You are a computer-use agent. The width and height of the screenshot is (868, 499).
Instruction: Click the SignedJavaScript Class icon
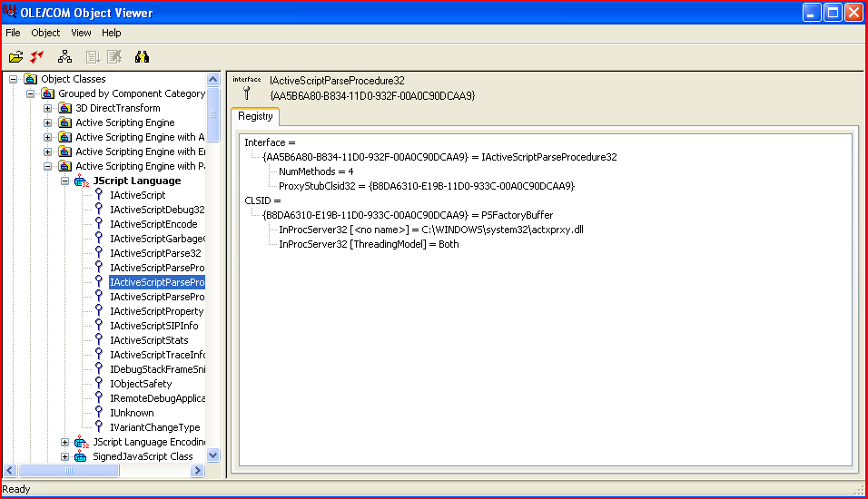tap(81, 456)
